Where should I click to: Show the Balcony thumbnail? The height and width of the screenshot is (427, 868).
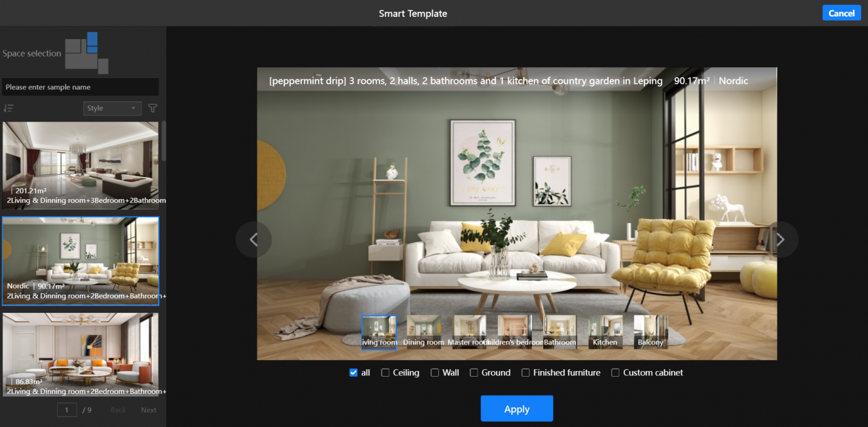(650, 332)
